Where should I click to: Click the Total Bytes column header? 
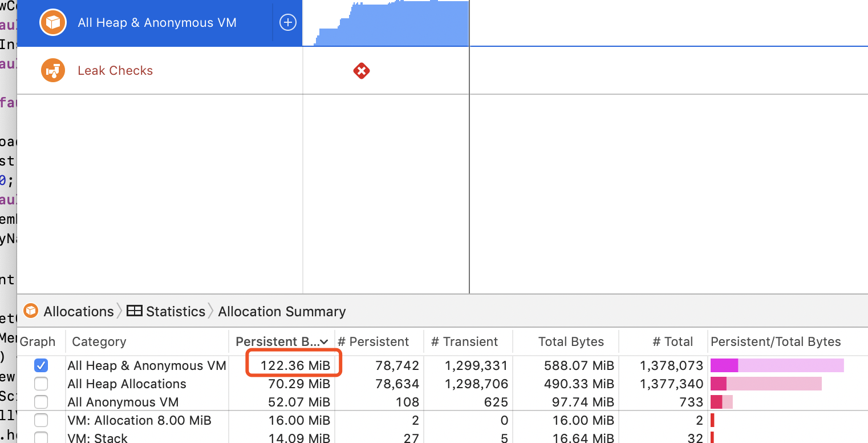click(570, 342)
